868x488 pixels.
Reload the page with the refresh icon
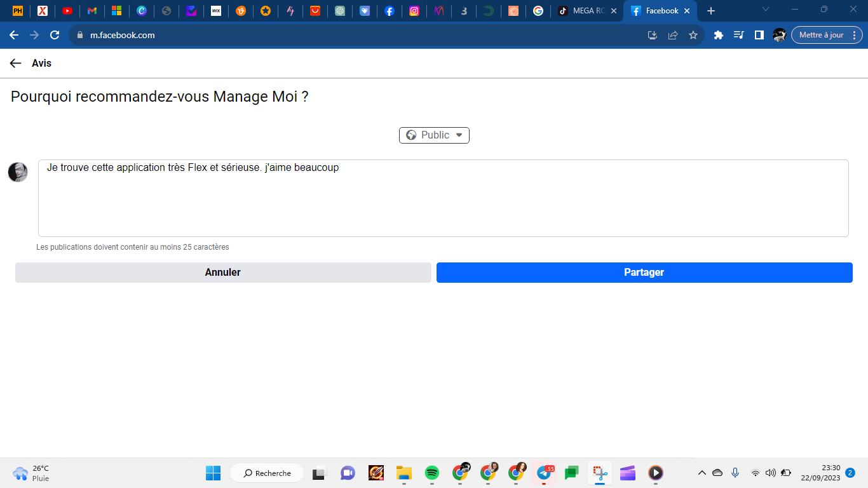pyautogui.click(x=55, y=36)
